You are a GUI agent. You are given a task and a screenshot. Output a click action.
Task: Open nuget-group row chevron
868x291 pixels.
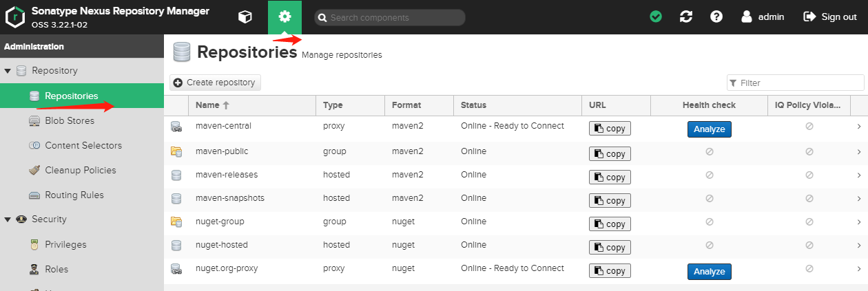(859, 222)
